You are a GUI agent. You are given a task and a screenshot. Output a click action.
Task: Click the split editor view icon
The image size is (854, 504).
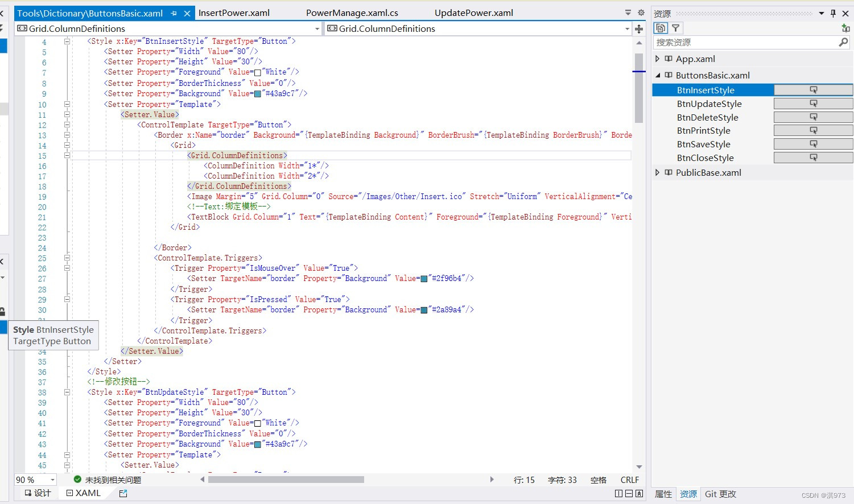pos(639,29)
